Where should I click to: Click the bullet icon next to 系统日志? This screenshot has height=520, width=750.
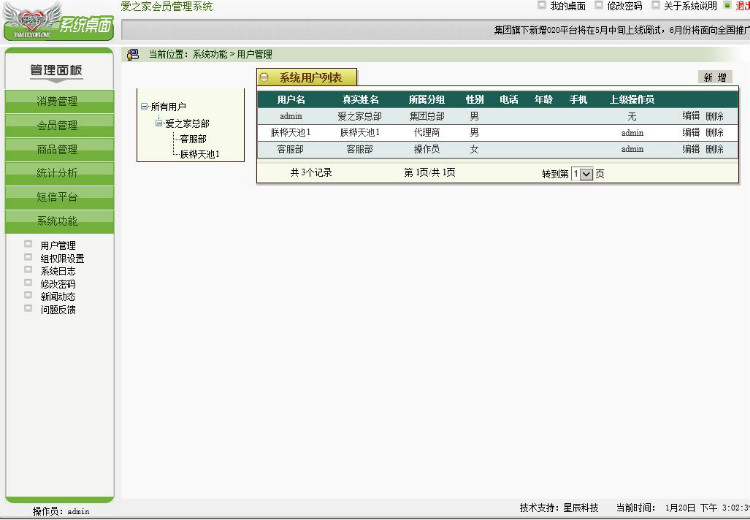[28, 270]
